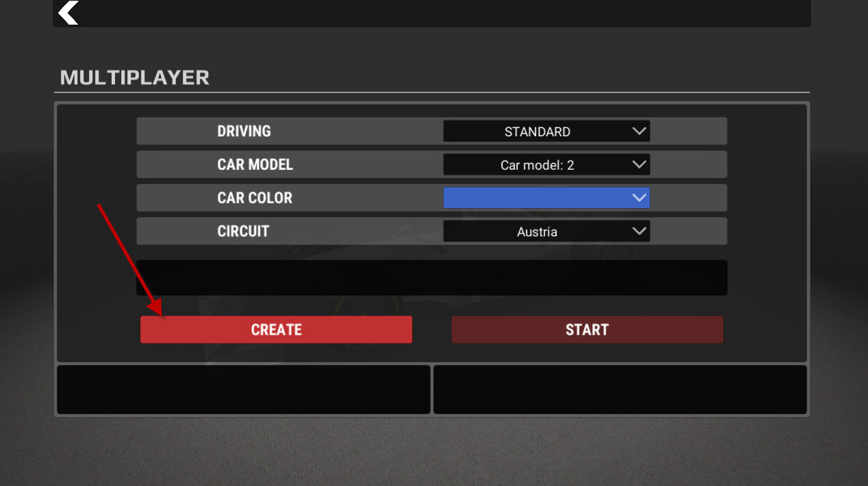Click the red CREATE button
Viewport: 868px width, 486px height.
pos(276,329)
